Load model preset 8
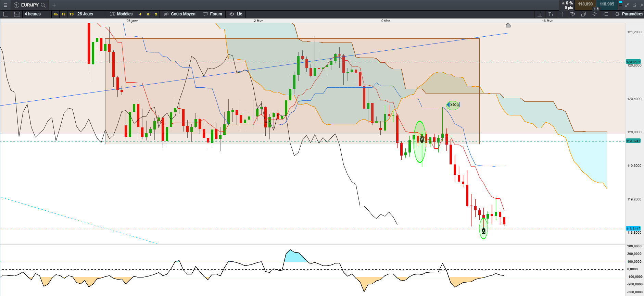The image size is (644, 296). pyautogui.click(x=148, y=14)
